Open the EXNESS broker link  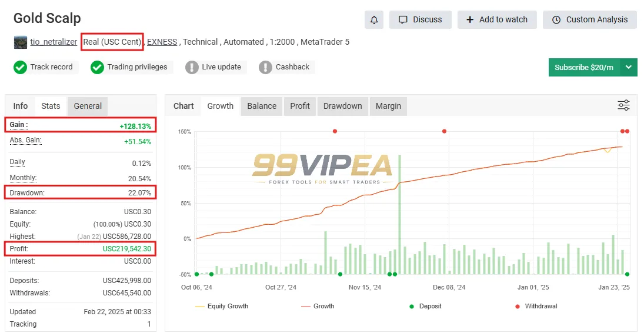pos(162,42)
